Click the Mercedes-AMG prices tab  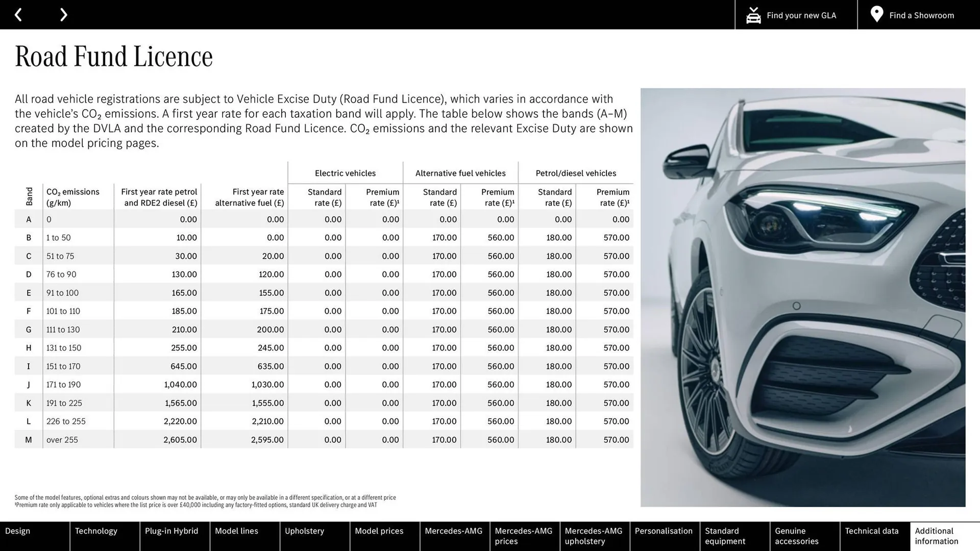coord(524,536)
